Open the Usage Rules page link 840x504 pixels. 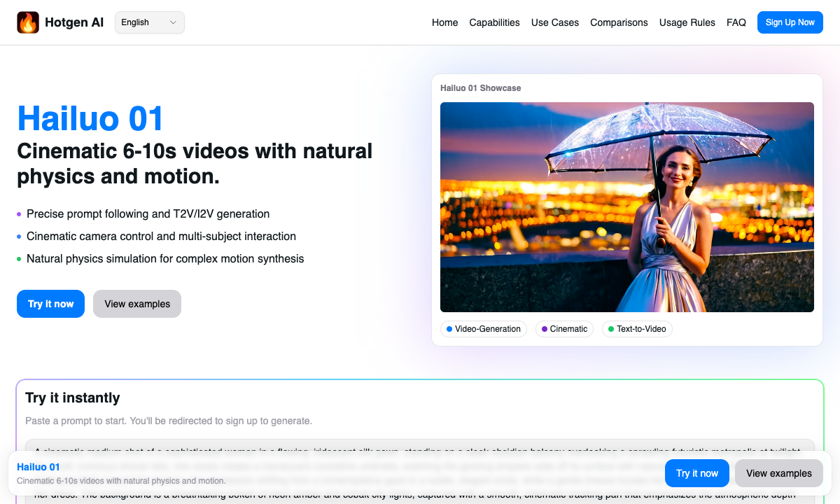tap(687, 22)
